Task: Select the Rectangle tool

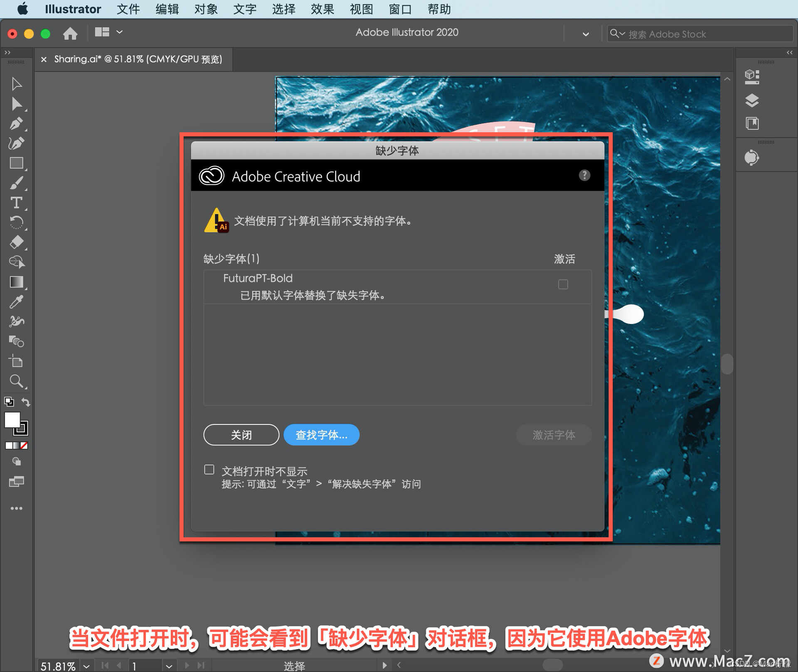Action: coord(16,163)
